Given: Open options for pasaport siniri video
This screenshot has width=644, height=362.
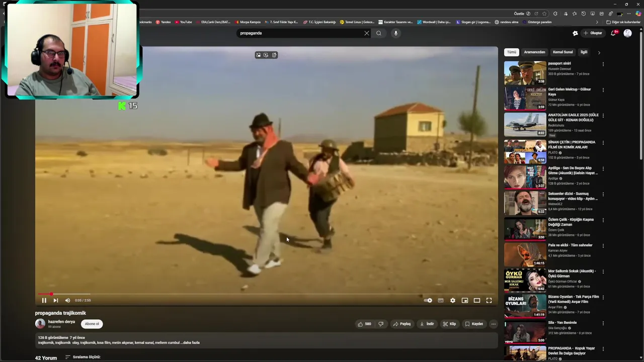Looking at the screenshot, I should click(x=603, y=64).
